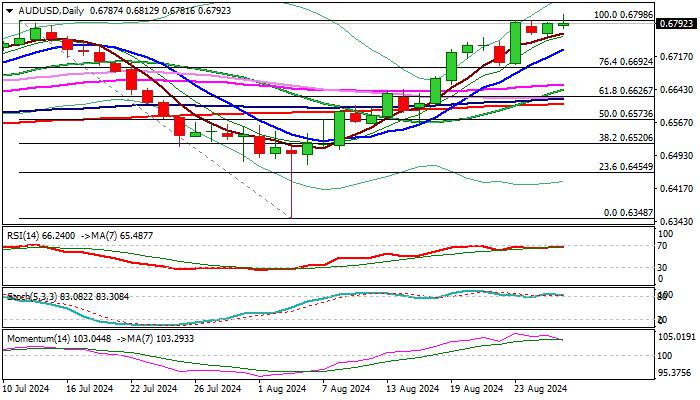Click the 0.0 0.63487 Fibonacci label
The width and height of the screenshot is (700, 400).
click(628, 212)
